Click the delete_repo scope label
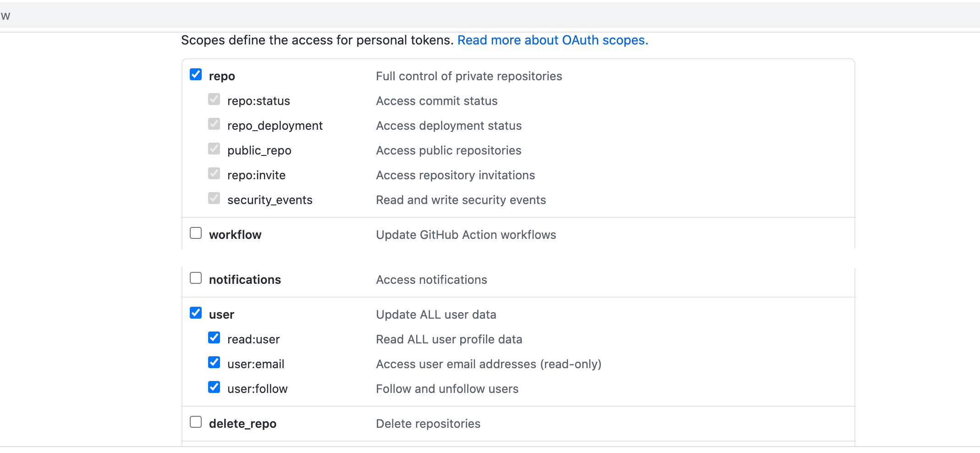The image size is (980, 453). pyautogui.click(x=242, y=424)
